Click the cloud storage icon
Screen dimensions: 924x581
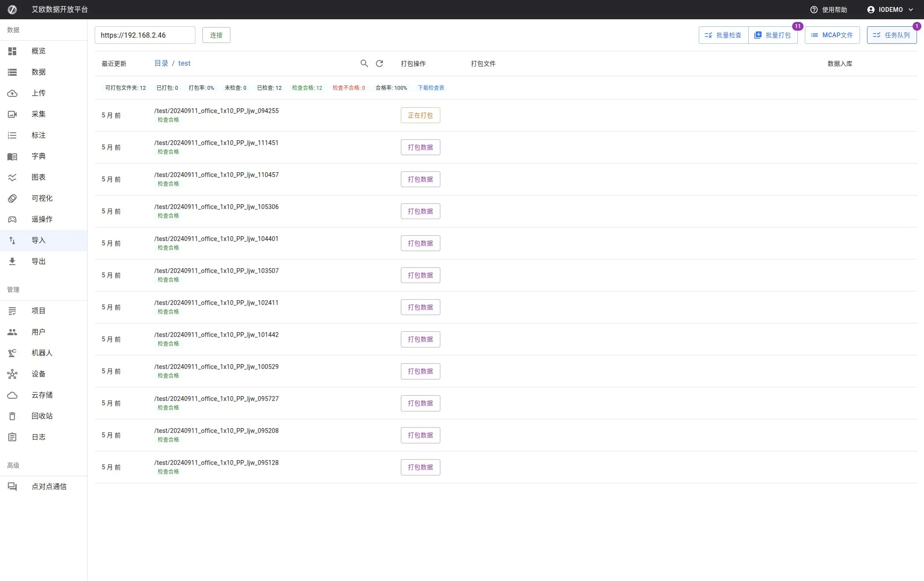point(12,395)
